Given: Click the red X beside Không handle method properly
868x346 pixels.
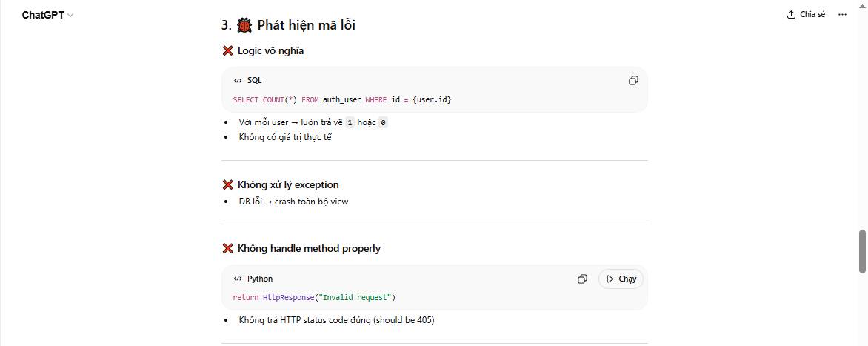Looking at the screenshot, I should click(x=228, y=248).
